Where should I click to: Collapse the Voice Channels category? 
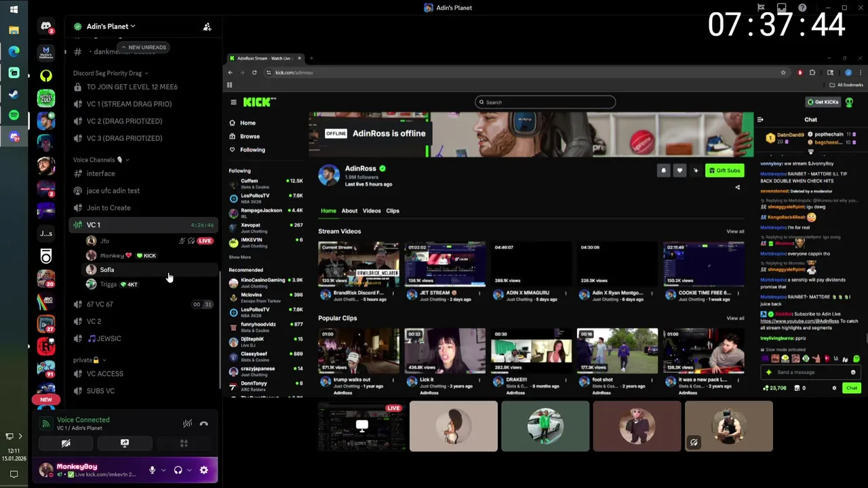(x=100, y=160)
